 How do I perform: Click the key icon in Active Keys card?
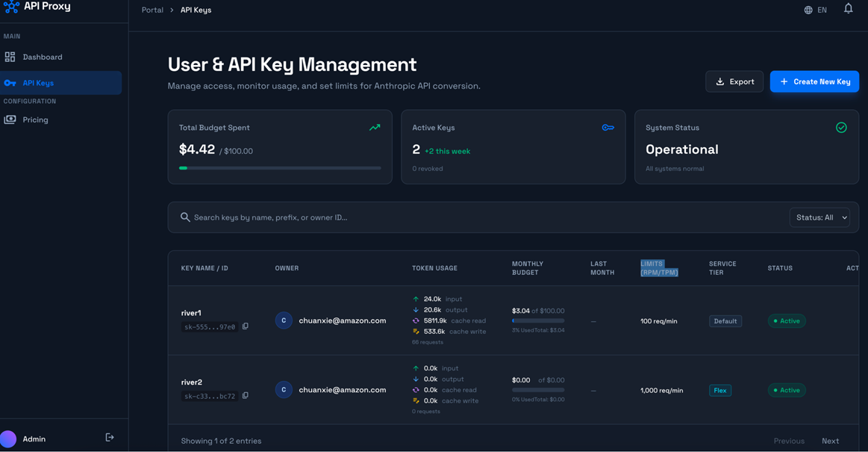coord(608,128)
